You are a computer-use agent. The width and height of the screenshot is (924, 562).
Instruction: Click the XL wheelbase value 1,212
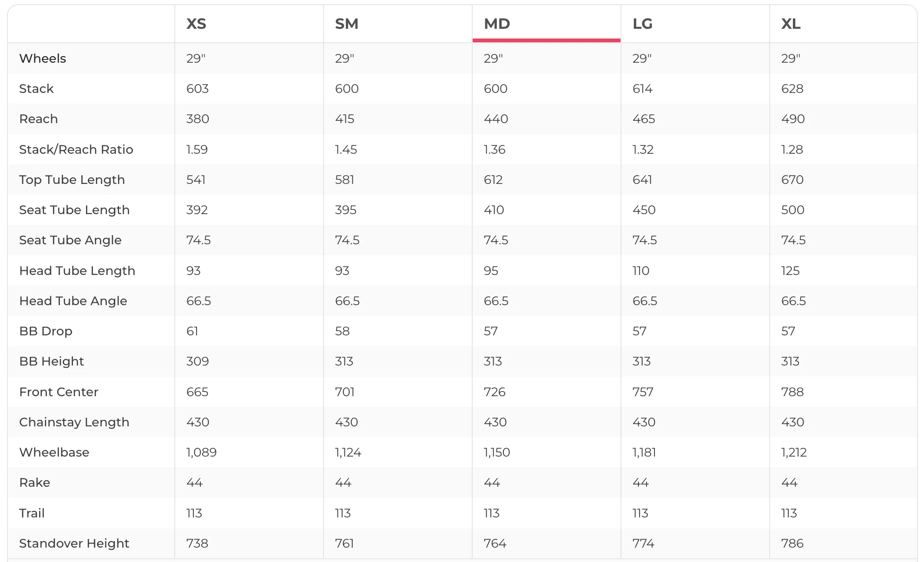pos(794,452)
